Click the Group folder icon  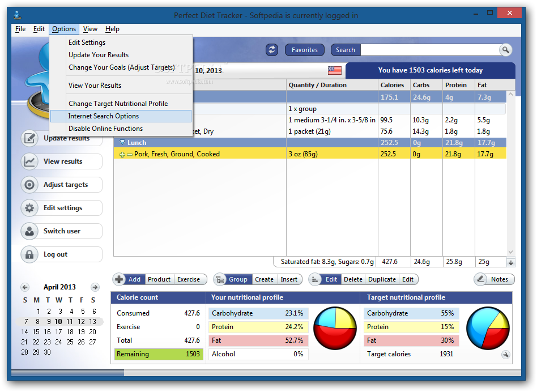(x=220, y=279)
